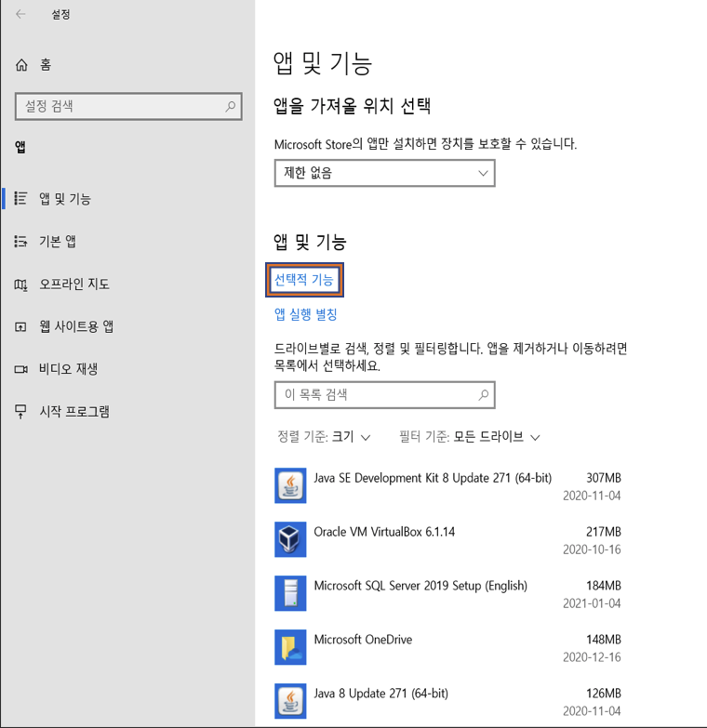Click the 2020-10-16 install date
The width and height of the screenshot is (707, 728).
pyautogui.click(x=592, y=549)
